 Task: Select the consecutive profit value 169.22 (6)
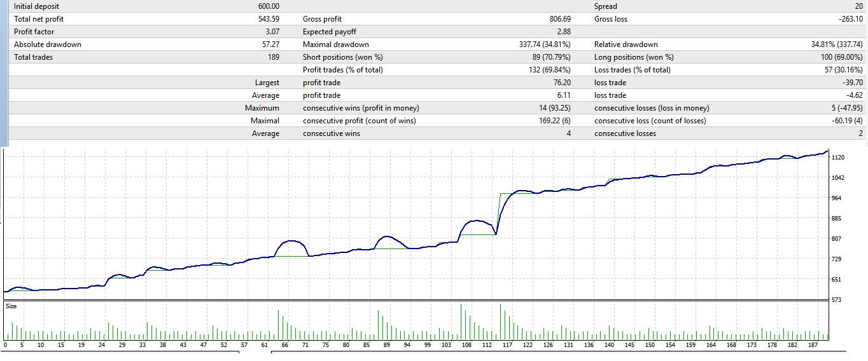click(x=552, y=121)
